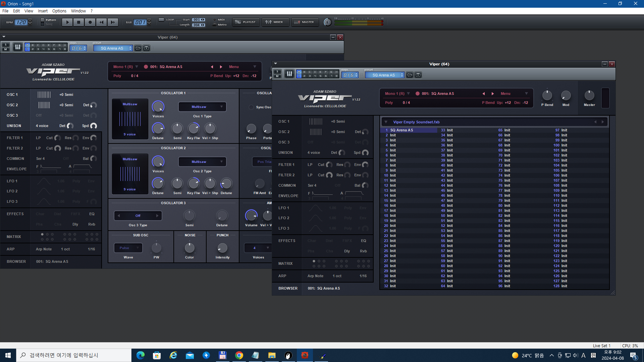Image resolution: width=644 pixels, height=362 pixels.
Task: Select preset 1 SQ Arena AS in the soundset list
Action: coord(409,130)
